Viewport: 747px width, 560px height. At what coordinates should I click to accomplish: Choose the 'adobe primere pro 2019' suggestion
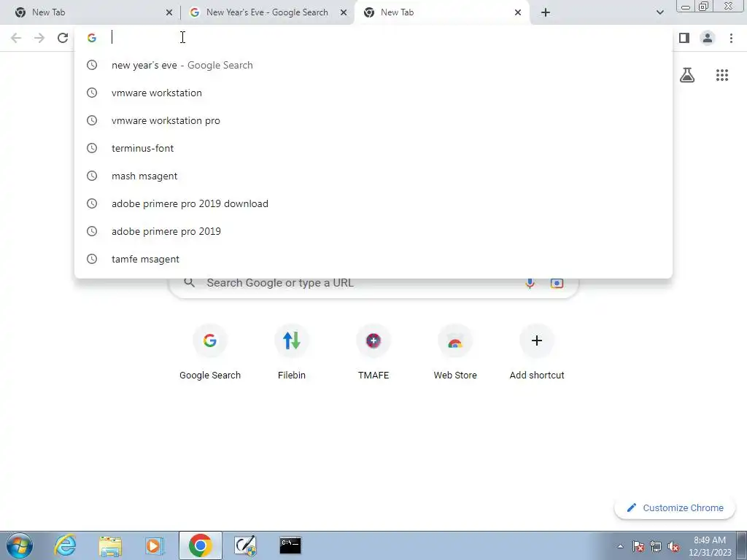tap(373, 231)
